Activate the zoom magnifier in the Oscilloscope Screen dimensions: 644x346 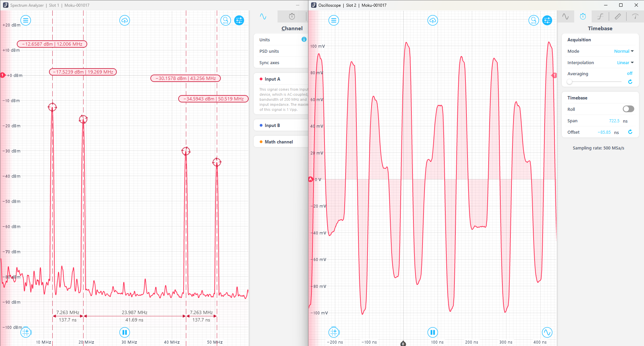click(x=534, y=20)
